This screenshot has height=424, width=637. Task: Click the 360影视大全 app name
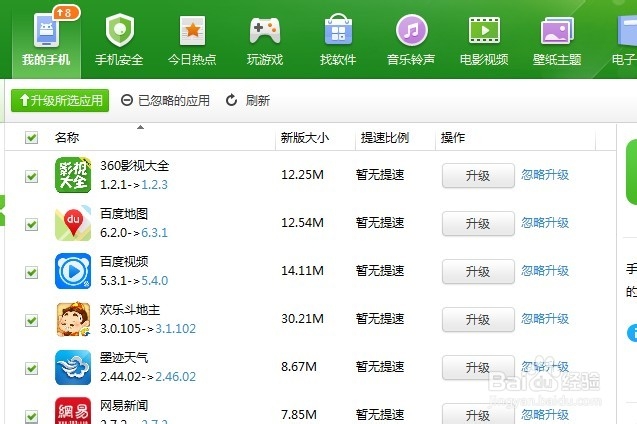point(134,166)
